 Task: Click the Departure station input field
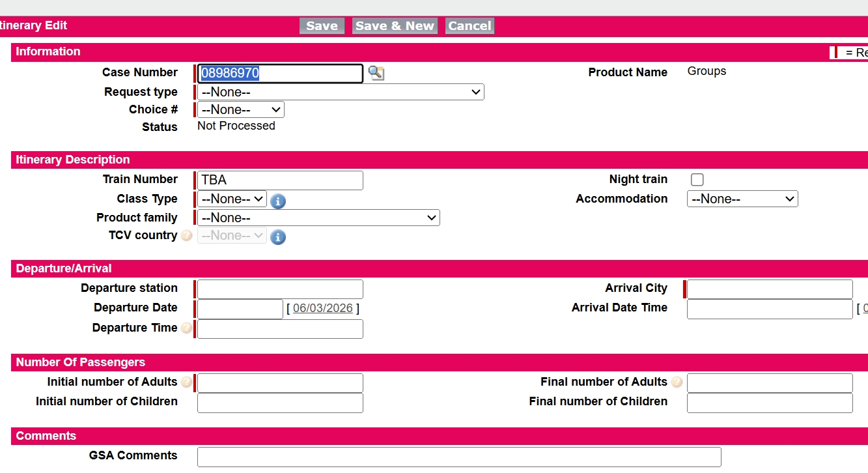pyautogui.click(x=280, y=289)
